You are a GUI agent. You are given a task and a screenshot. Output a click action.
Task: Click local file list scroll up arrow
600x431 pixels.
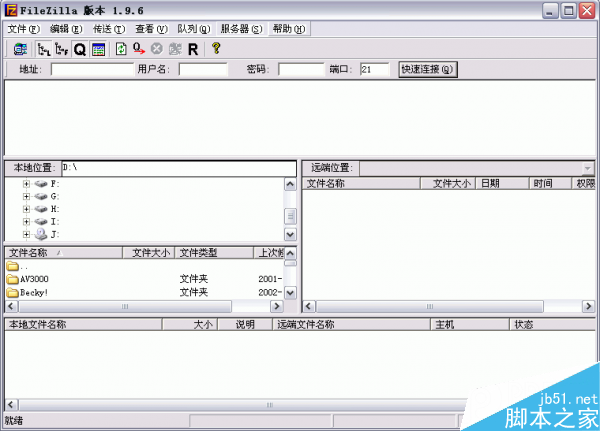coord(290,253)
